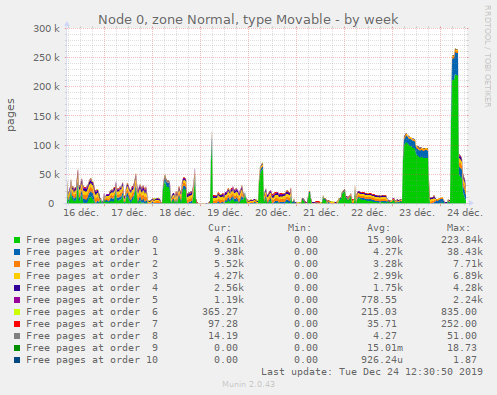Click order 4 current value 2.56k
Screen dimensions: 497x395
(x=229, y=288)
